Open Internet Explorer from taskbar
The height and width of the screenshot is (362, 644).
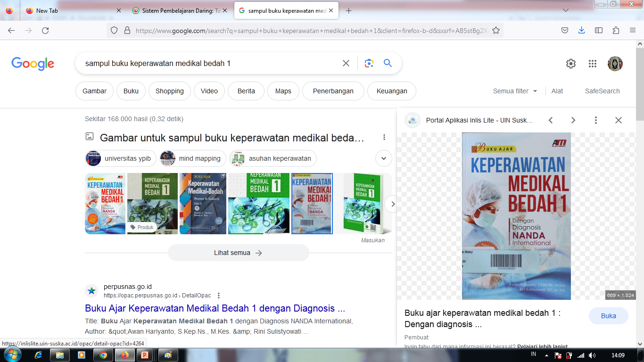point(39,355)
